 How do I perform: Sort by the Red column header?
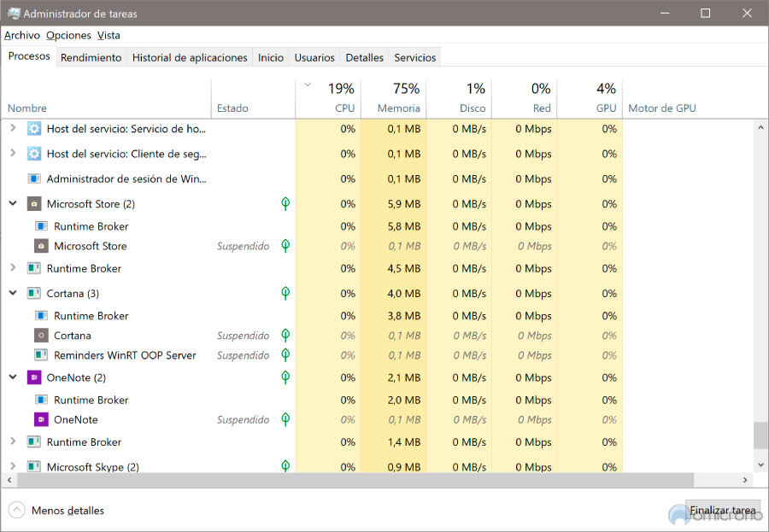pos(525,98)
